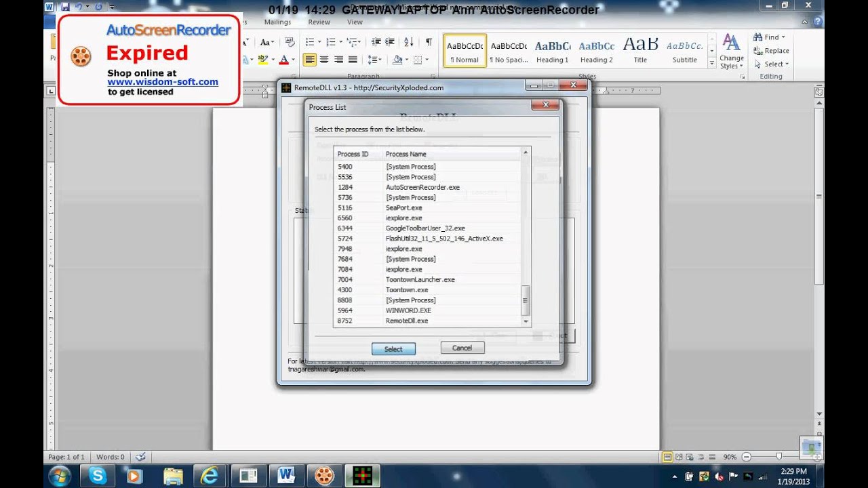Select GoogleToolbarUser_32.exe process row

428,228
